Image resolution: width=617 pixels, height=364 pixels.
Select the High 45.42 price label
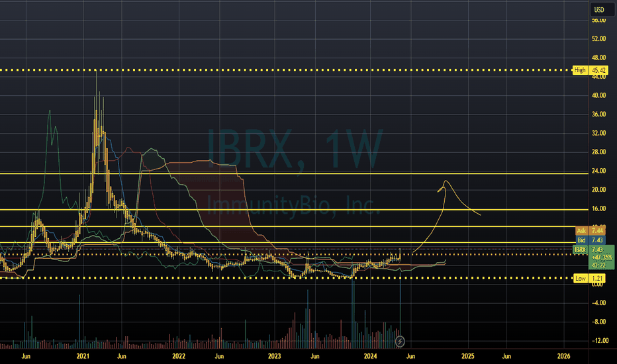click(591, 70)
